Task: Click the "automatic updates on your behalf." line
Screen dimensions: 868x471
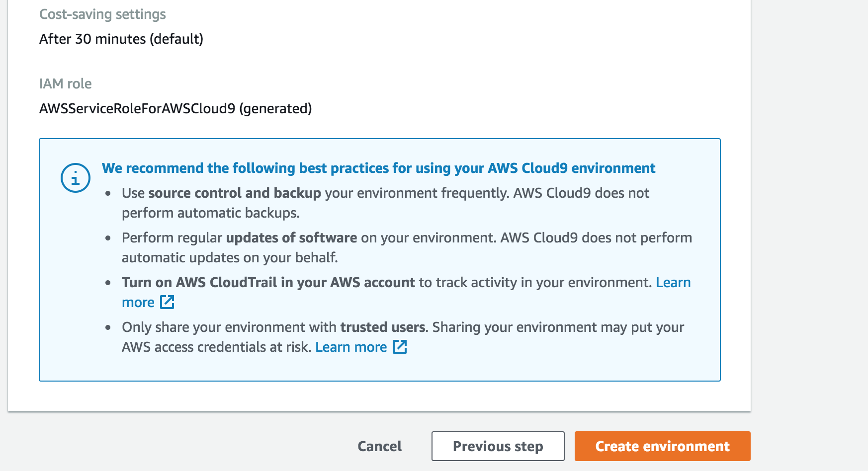Action: click(x=230, y=257)
